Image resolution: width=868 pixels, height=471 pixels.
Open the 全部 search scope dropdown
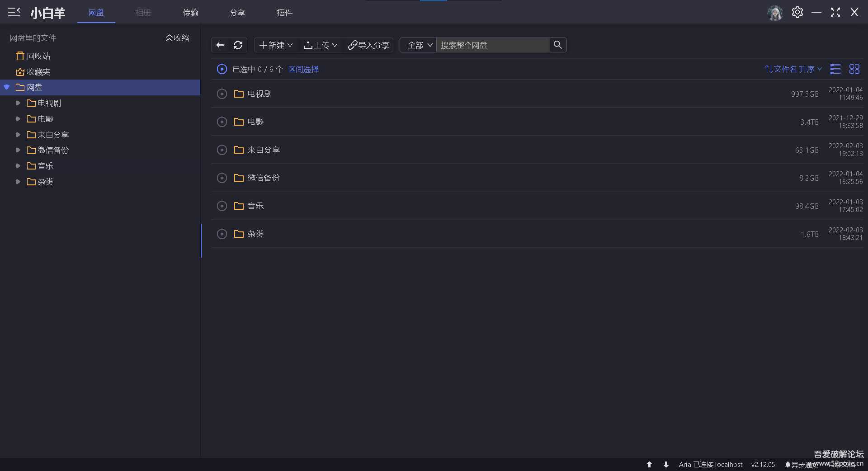420,45
